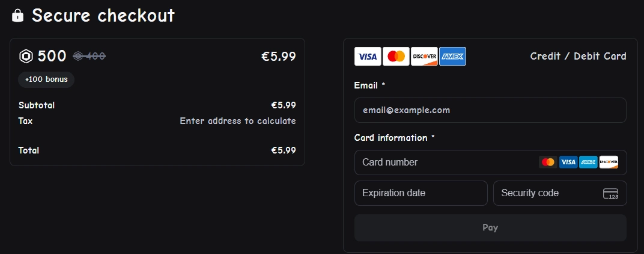
Task: Click the small Amex icon in card number field
Action: 588,162
